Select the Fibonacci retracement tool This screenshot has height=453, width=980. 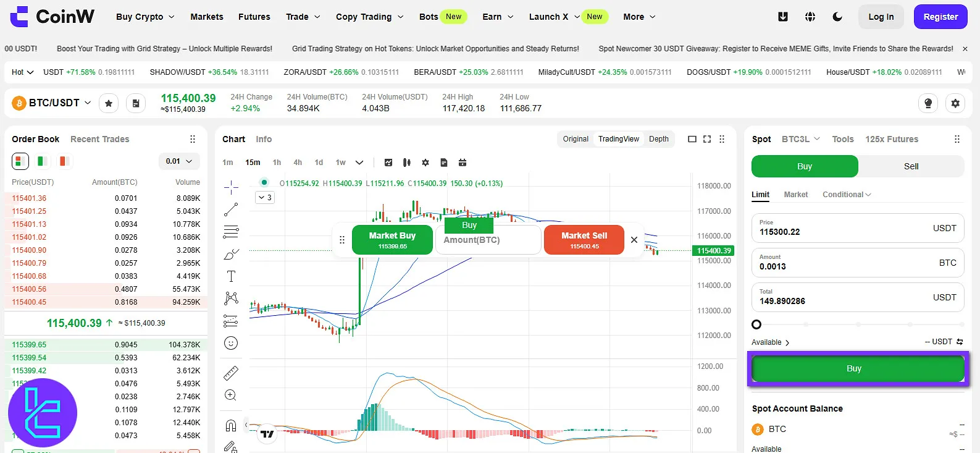click(231, 232)
